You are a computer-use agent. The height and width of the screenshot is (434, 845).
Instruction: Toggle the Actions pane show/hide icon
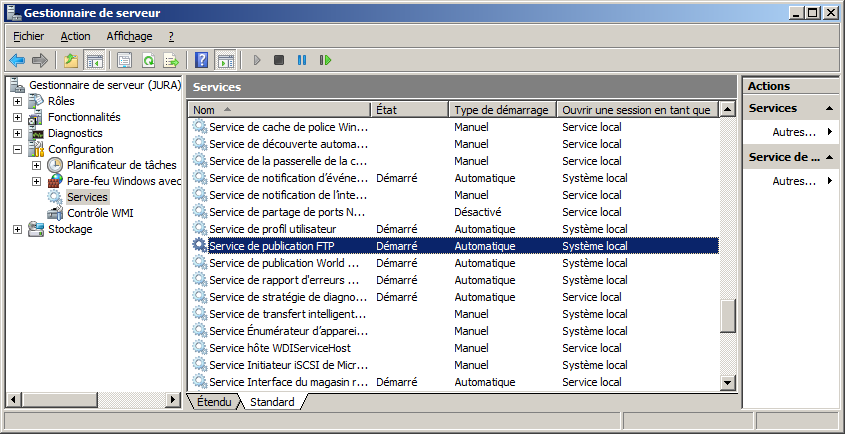(225, 60)
